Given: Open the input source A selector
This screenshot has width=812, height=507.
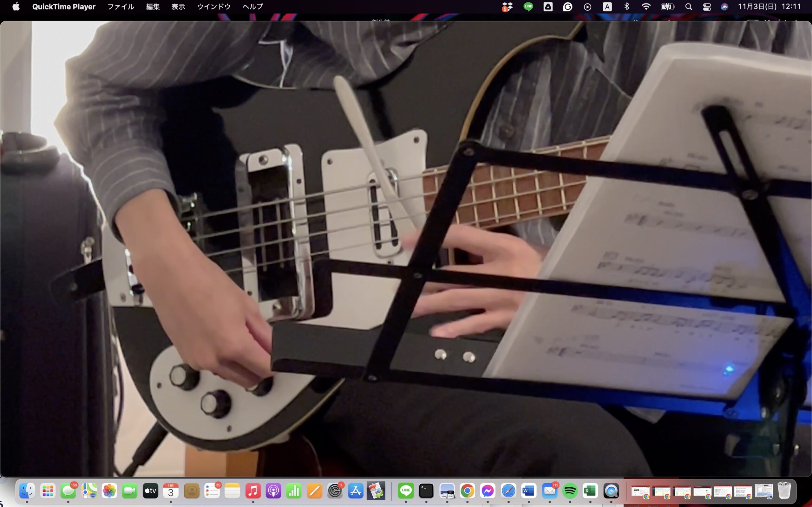Looking at the screenshot, I should tap(607, 7).
